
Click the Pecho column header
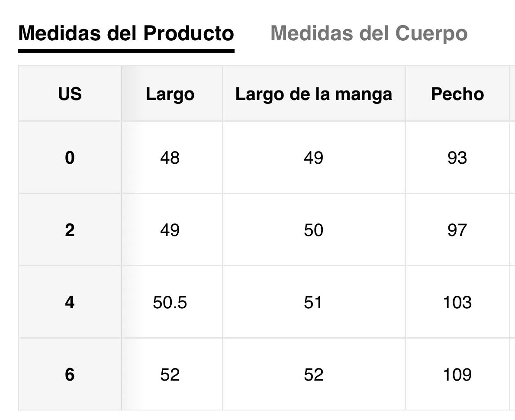(457, 94)
